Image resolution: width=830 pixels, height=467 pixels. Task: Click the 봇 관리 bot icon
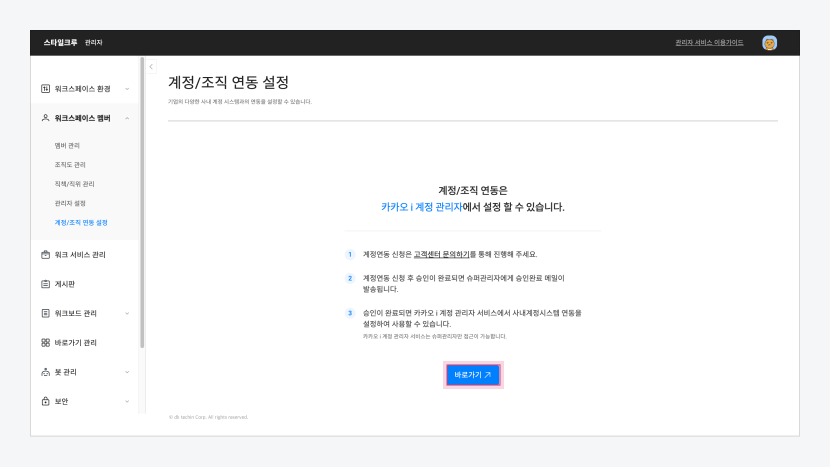(x=45, y=372)
